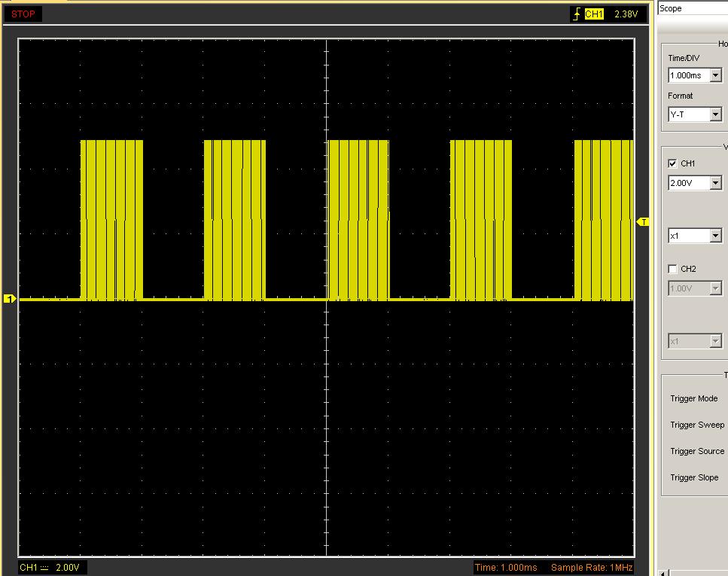728x576 pixels.
Task: Disable the CH1 channel checkbox
Action: [x=672, y=163]
